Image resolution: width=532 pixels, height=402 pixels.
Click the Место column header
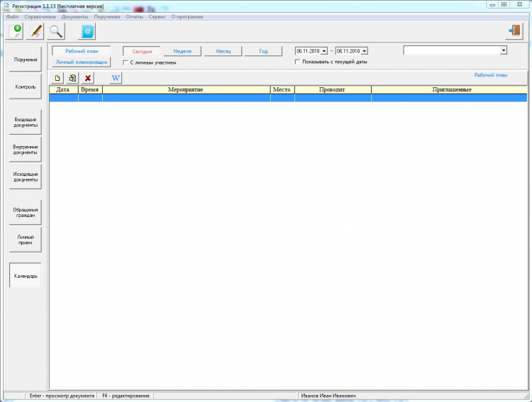click(282, 89)
